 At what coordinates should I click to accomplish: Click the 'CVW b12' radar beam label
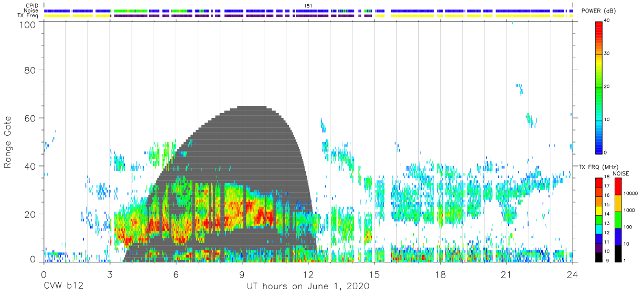[x=63, y=287]
